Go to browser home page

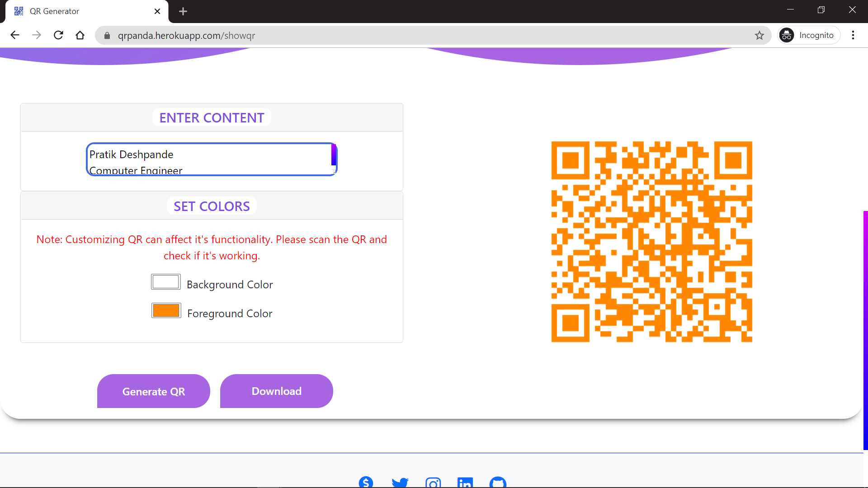coord(80,35)
